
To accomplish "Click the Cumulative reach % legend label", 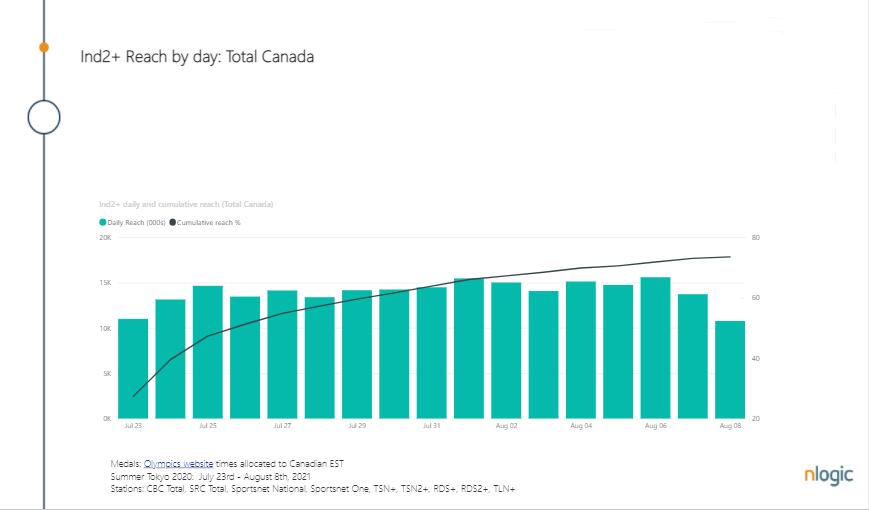I will click(208, 222).
